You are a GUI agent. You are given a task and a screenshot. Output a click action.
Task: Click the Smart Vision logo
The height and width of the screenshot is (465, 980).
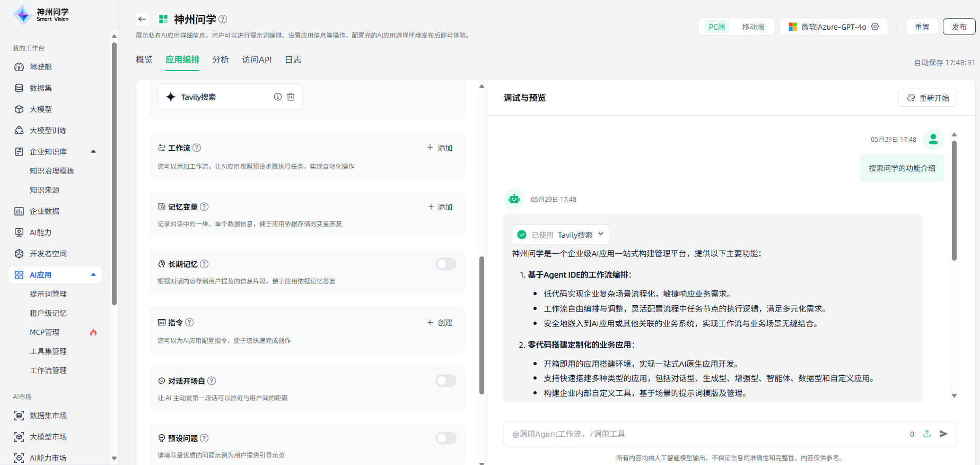point(41,15)
